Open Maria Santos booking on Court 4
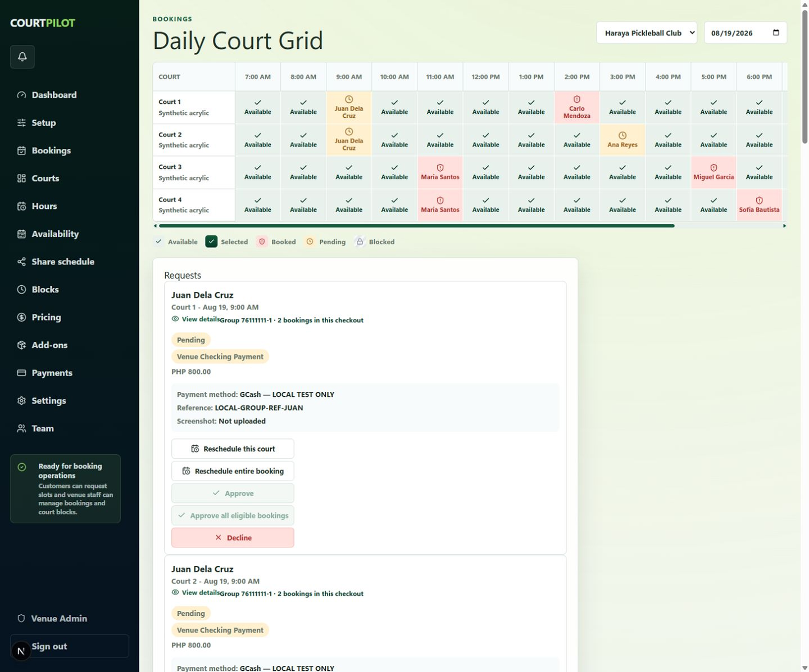The width and height of the screenshot is (809, 672). [440, 205]
